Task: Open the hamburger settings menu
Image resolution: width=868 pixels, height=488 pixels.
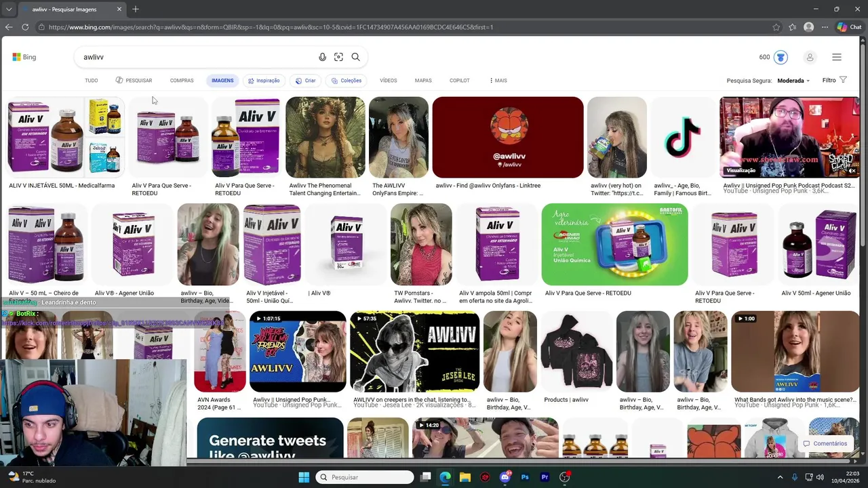Action: click(x=837, y=57)
